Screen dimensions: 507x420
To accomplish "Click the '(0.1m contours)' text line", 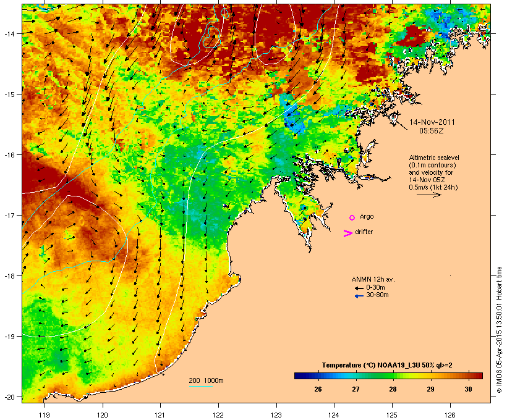I will pos(432,165).
